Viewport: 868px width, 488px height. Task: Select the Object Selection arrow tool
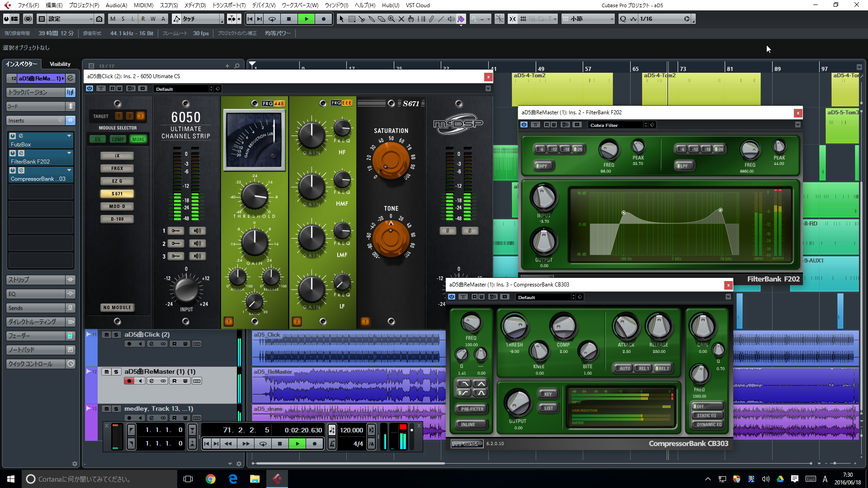pyautogui.click(x=341, y=19)
